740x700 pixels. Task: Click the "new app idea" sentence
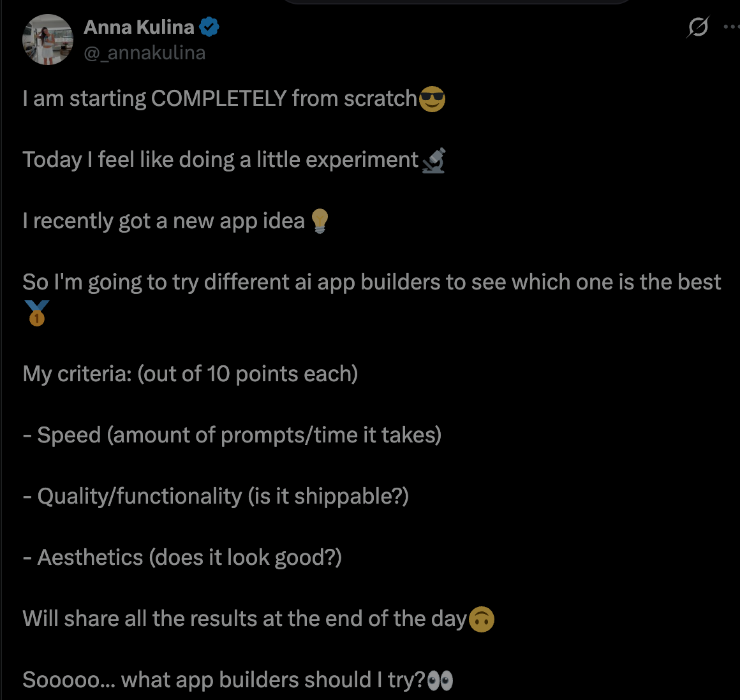coord(163,221)
